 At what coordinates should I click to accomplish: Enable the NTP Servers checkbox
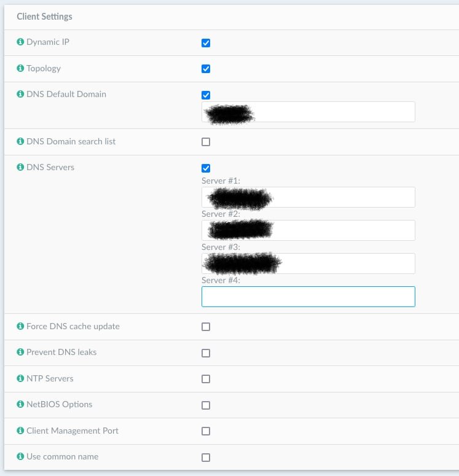[x=206, y=379]
